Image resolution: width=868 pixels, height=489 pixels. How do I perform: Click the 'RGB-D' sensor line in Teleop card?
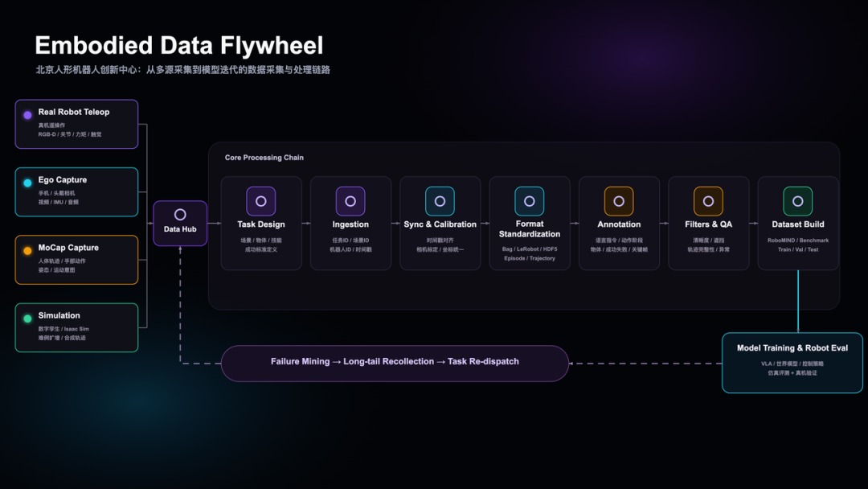(x=70, y=134)
